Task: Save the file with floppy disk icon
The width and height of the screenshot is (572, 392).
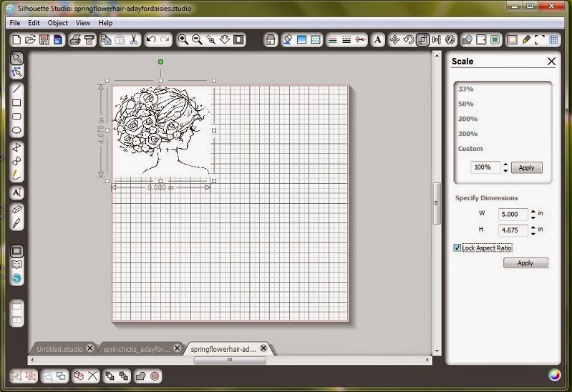Action: (x=44, y=39)
